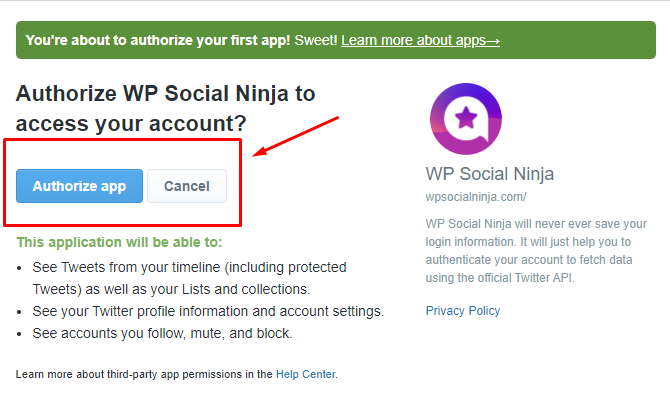Click the This application will be able to heading
This screenshot has height=400, width=670.
tap(119, 242)
